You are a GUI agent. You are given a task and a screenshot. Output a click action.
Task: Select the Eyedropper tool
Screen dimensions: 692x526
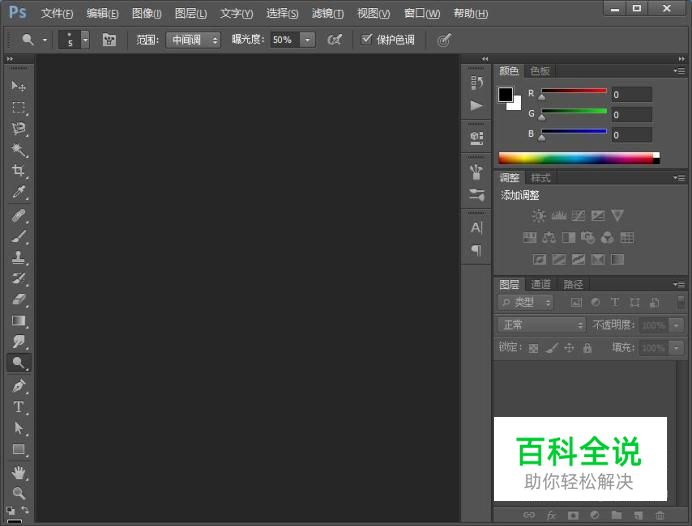click(x=19, y=193)
